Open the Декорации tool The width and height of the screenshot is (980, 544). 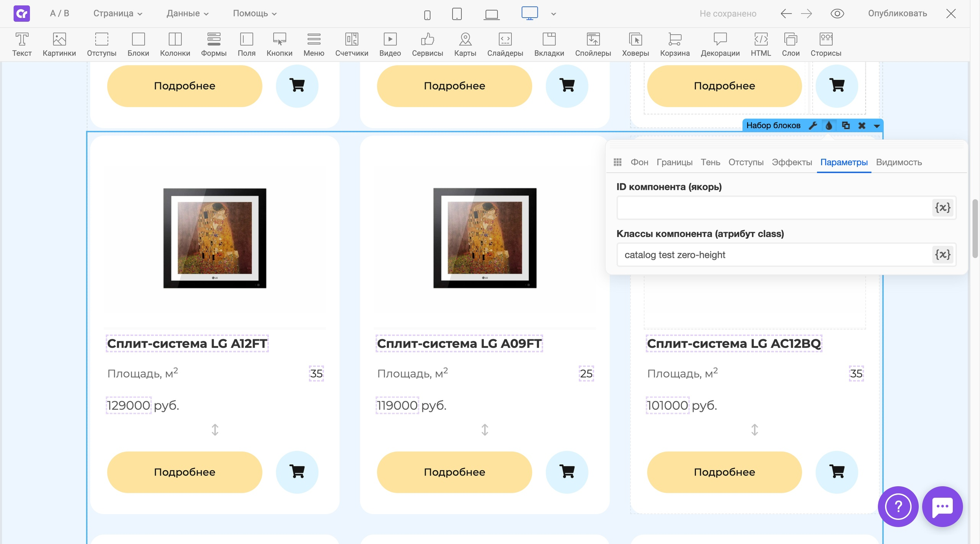720,44
